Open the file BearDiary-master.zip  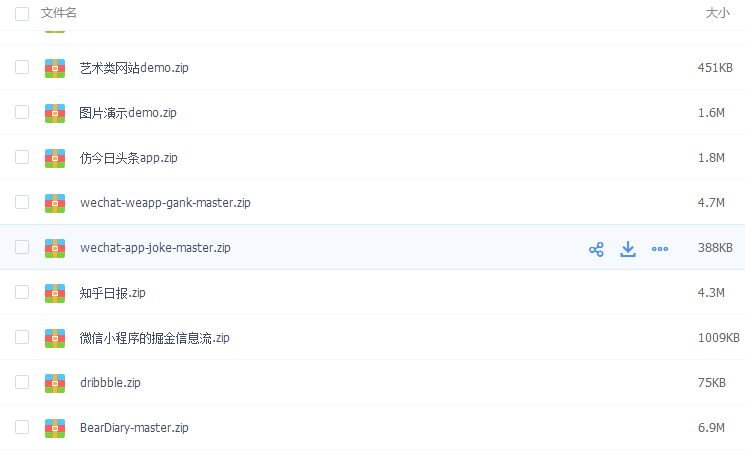point(134,428)
